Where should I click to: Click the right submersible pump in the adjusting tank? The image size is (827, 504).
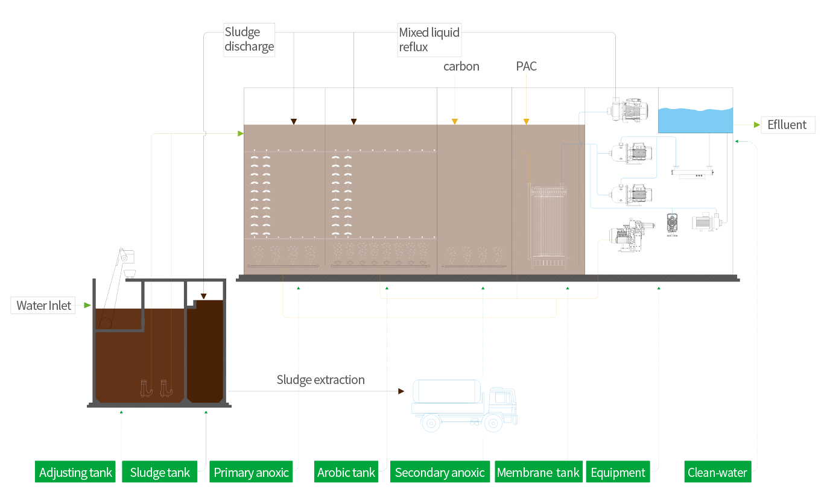pos(166,388)
